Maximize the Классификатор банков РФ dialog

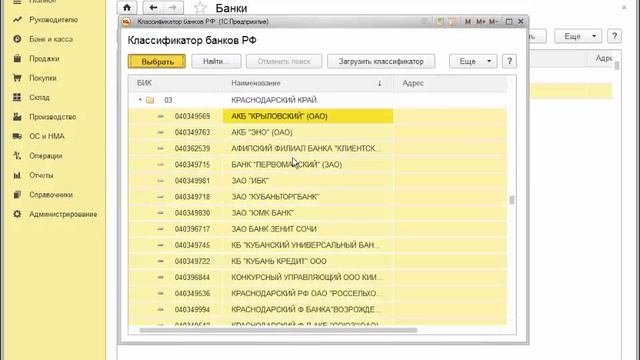(509, 22)
